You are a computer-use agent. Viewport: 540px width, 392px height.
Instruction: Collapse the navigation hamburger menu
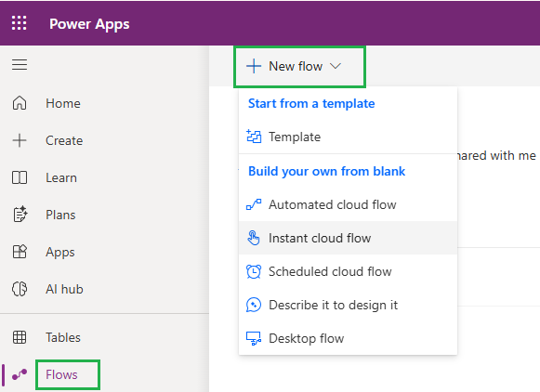point(20,64)
